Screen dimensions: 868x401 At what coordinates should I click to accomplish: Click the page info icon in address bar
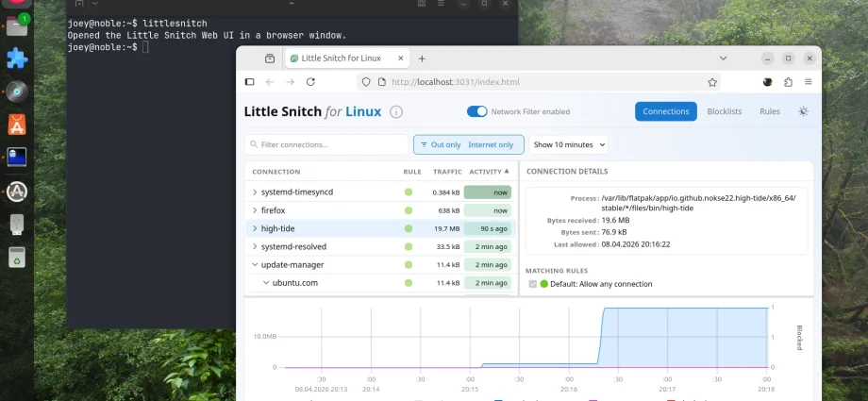pyautogui.click(x=381, y=82)
